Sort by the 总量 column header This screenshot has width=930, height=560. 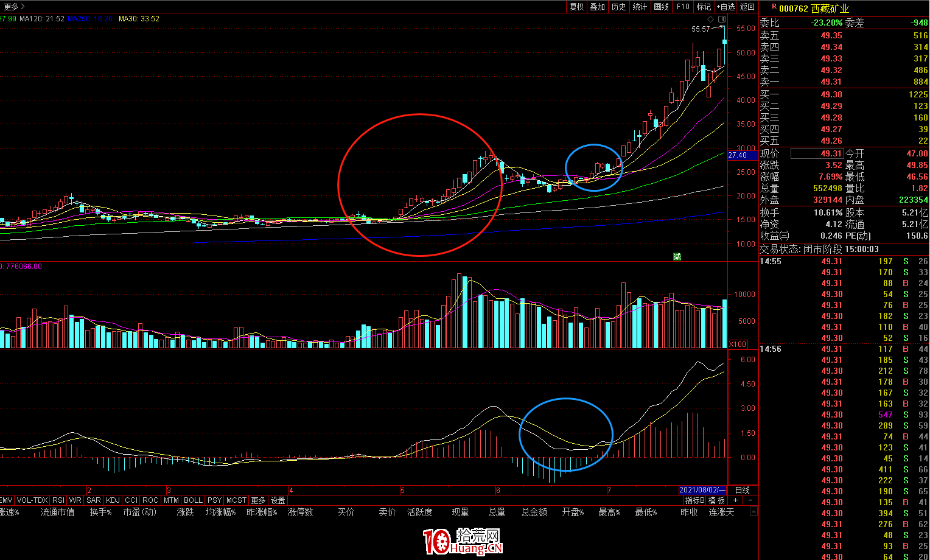pos(497,512)
